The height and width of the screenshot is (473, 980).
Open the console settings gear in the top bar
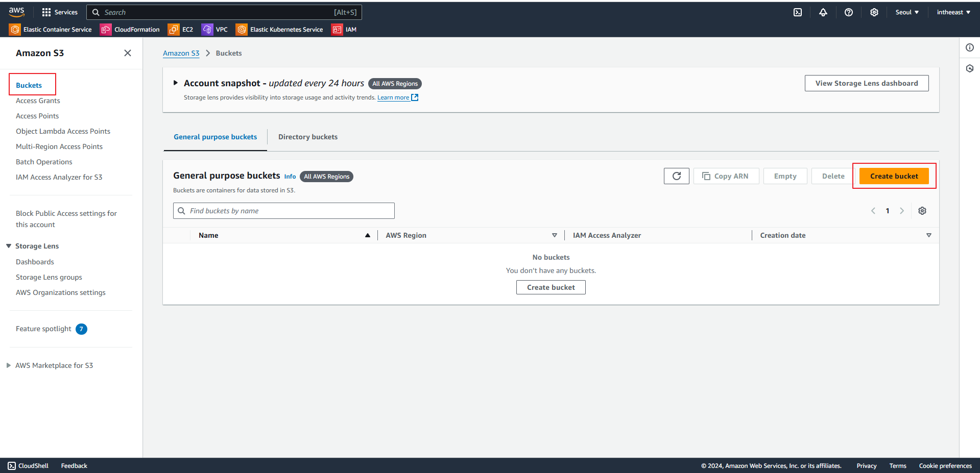[x=874, y=12]
